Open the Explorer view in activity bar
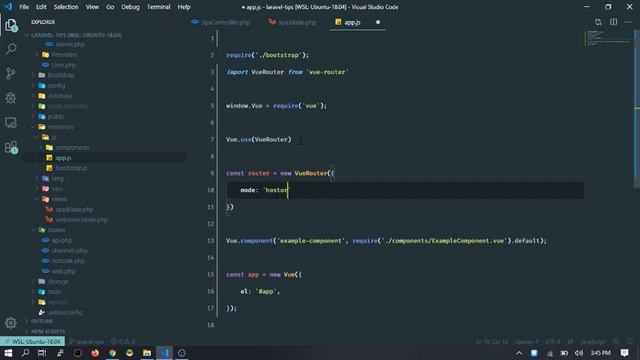Screen dimensions: 640x360 coord(11,25)
